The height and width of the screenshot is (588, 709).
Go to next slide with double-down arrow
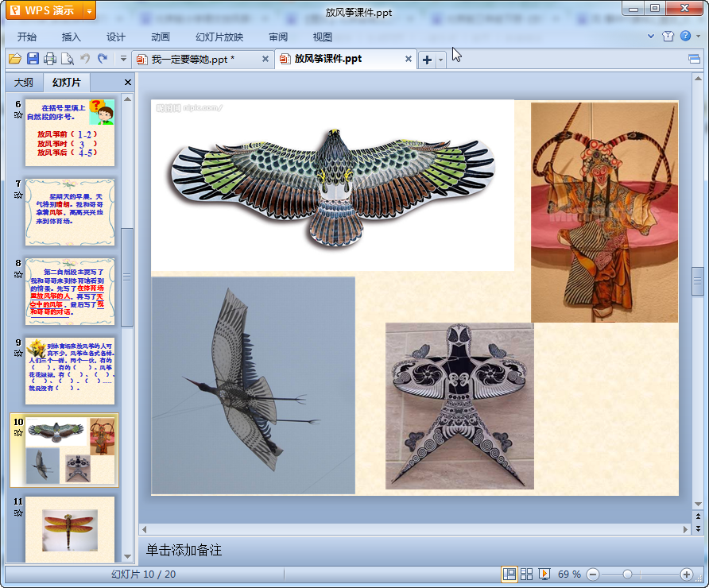(698, 528)
